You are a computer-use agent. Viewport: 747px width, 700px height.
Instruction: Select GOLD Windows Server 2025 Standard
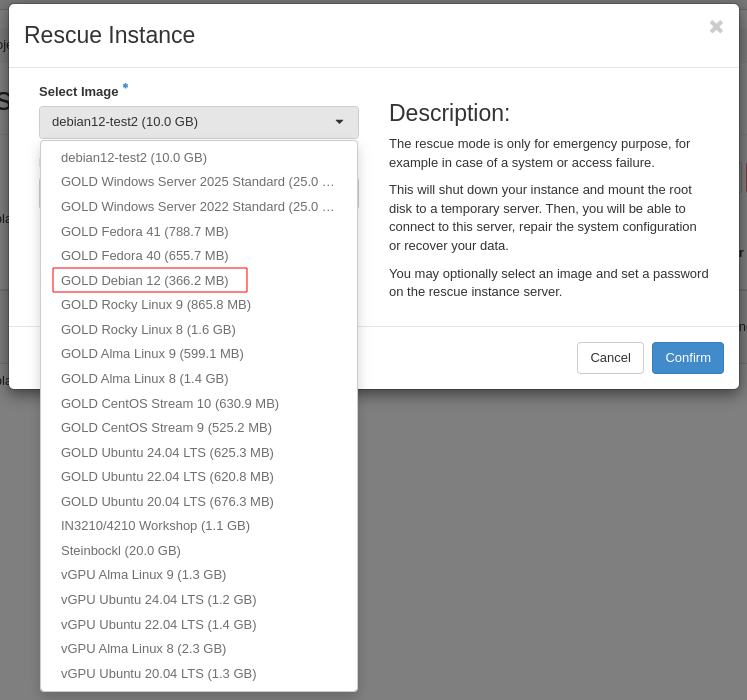tap(199, 182)
